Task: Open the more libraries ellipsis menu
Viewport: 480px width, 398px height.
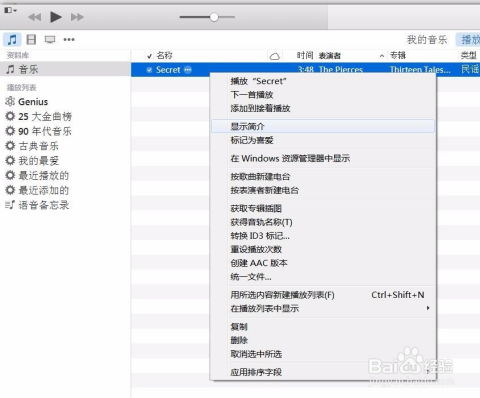Action: click(69, 40)
